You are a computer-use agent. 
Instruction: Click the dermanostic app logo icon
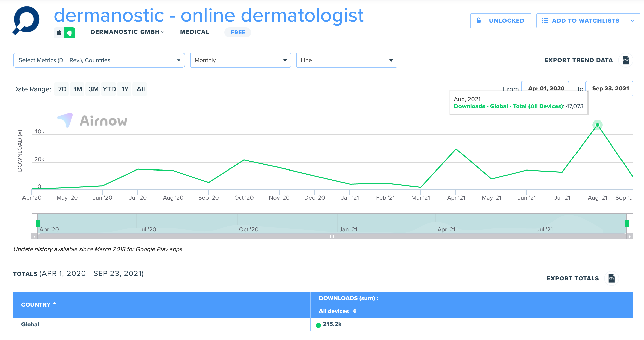[26, 20]
